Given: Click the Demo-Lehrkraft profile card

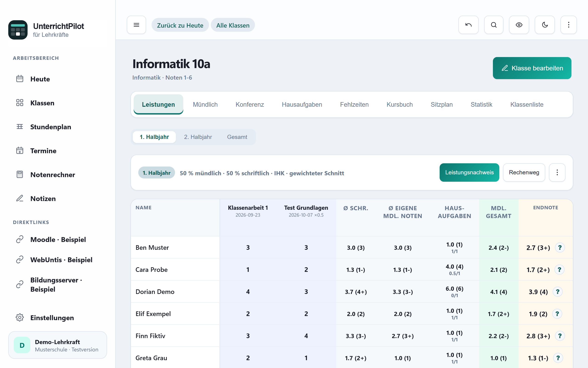Looking at the screenshot, I should [x=58, y=345].
